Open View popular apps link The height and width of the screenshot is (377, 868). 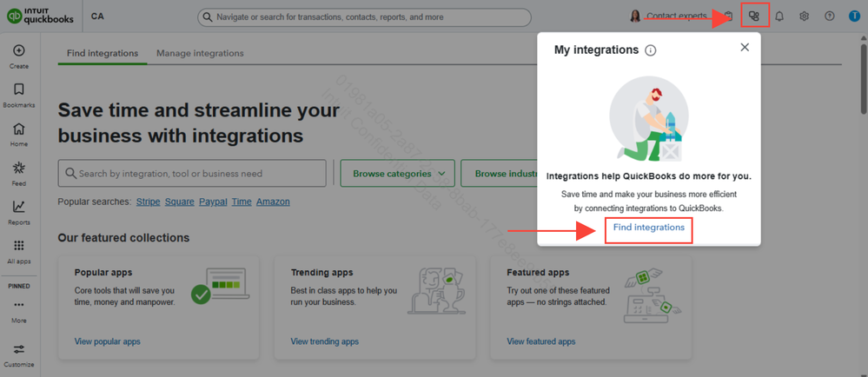pos(108,341)
